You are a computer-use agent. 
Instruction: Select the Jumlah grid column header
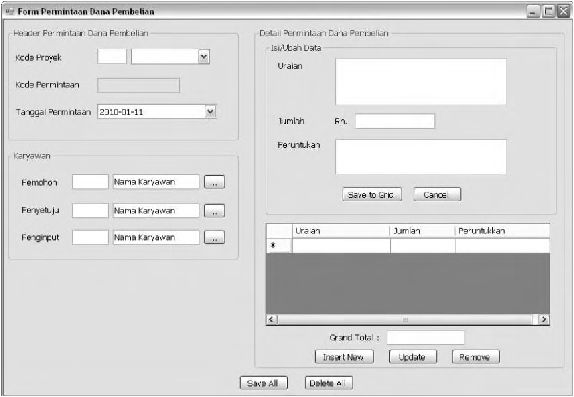(x=422, y=231)
